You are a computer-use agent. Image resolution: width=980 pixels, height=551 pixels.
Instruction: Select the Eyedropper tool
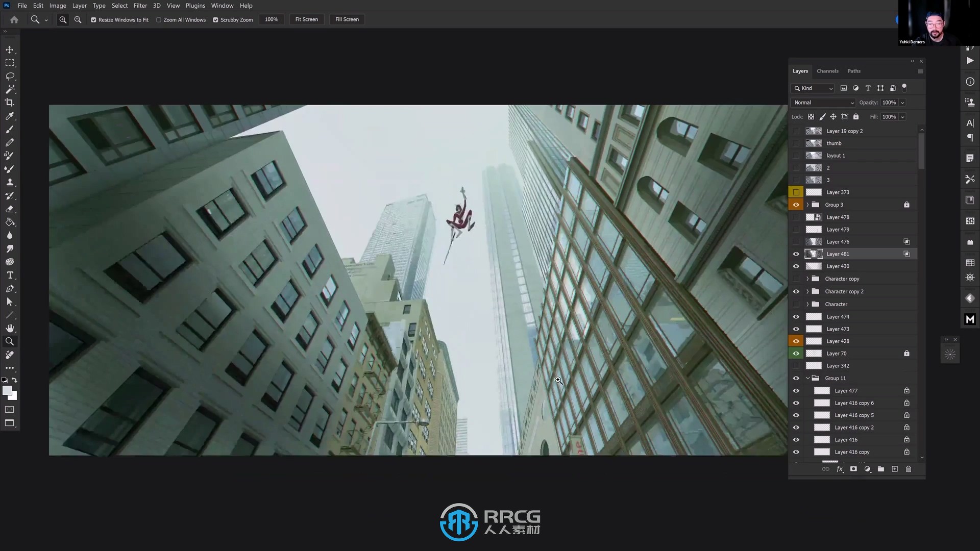point(10,116)
